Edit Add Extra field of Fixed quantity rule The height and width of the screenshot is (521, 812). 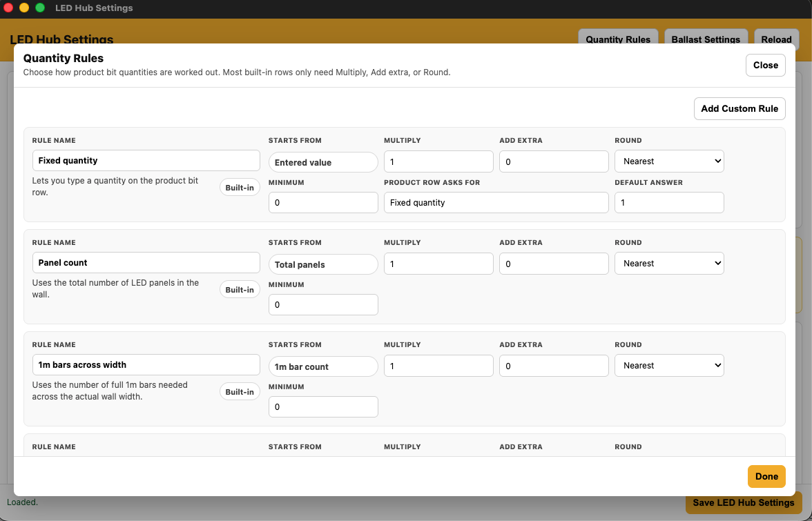[554, 161]
